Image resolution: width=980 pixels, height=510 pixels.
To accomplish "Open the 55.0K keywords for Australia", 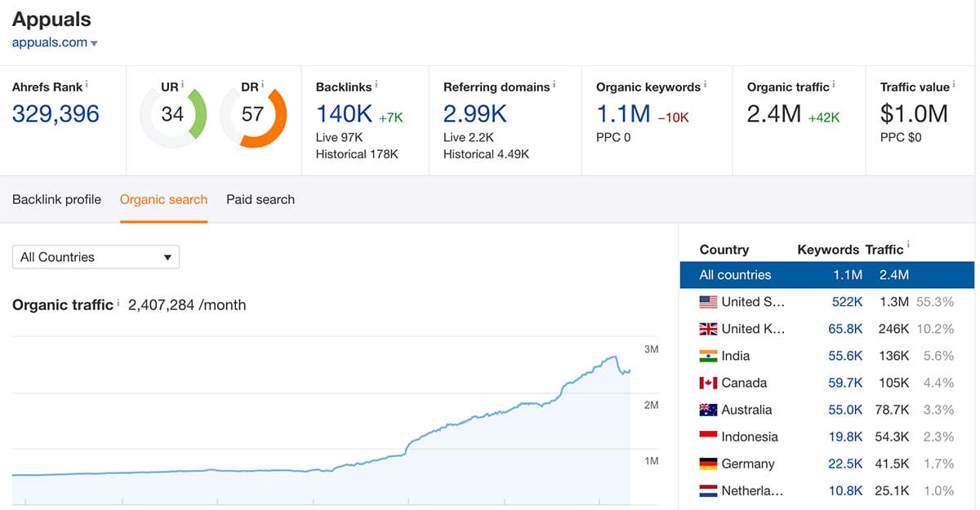I will pos(844,410).
